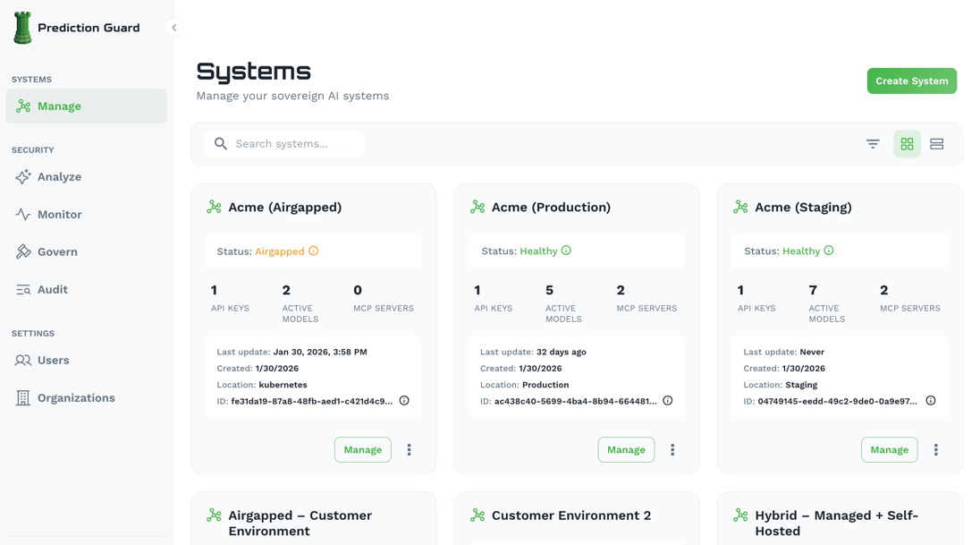The height and width of the screenshot is (545, 980).
Task: Click the Acme (Airgapped) card network icon
Action: (215, 207)
